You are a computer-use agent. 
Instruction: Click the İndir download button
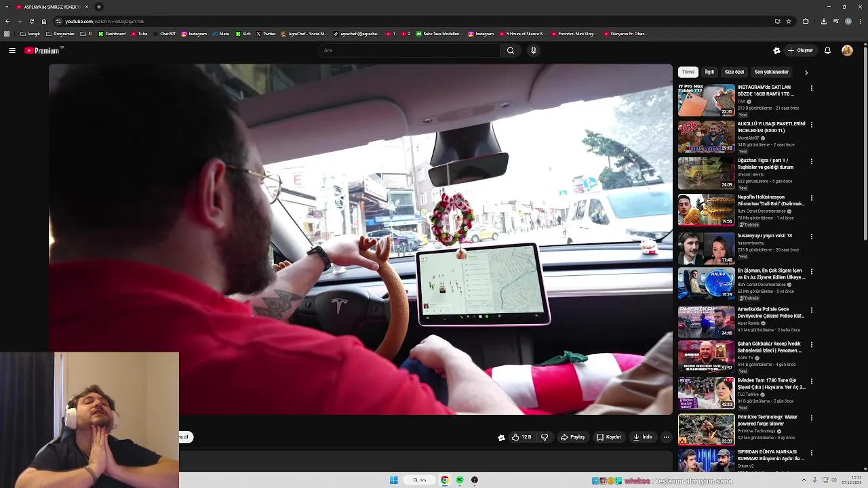point(642,437)
